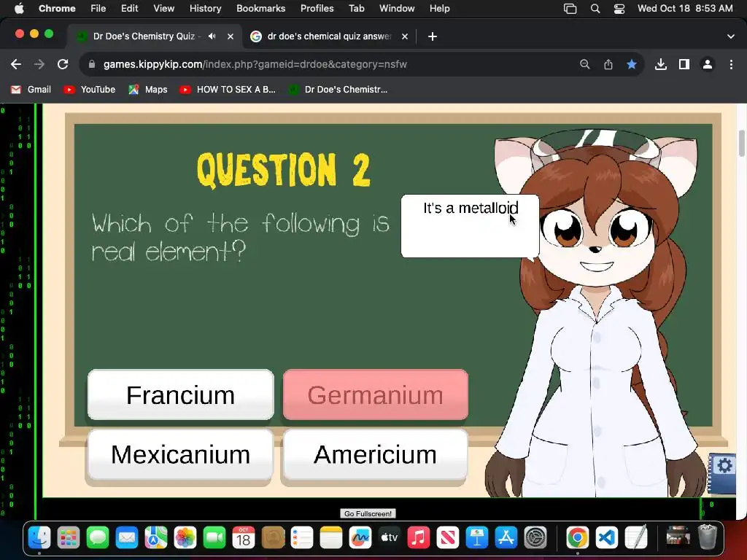Open Freeform from the Dock
The image size is (747, 560).
(x=360, y=538)
